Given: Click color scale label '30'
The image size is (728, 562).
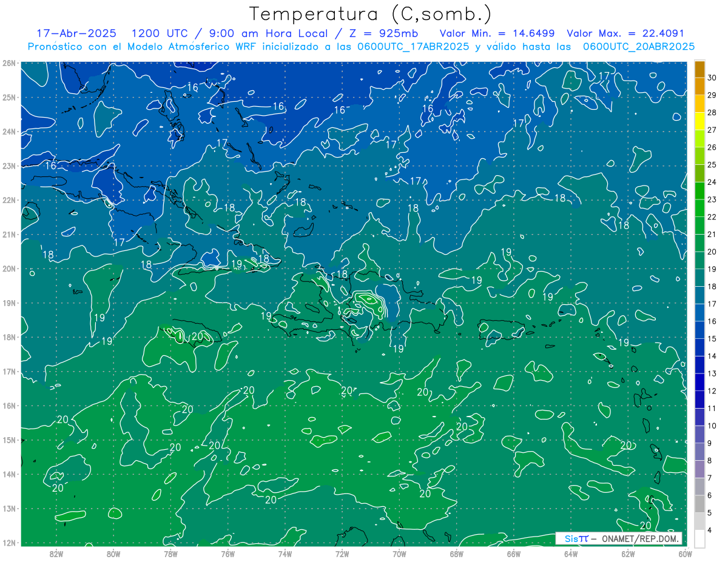Looking at the screenshot, I should tap(712, 77).
